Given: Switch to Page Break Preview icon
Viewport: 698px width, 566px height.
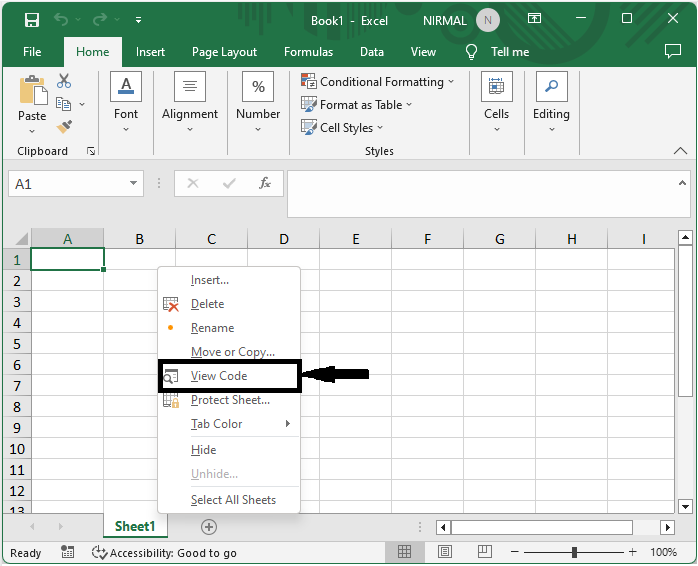Looking at the screenshot, I should (x=485, y=552).
